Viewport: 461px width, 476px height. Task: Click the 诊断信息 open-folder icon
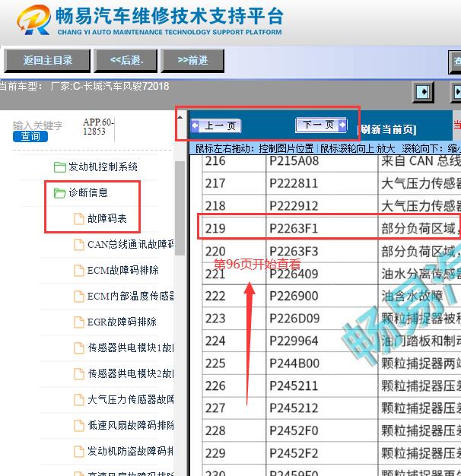[60, 193]
